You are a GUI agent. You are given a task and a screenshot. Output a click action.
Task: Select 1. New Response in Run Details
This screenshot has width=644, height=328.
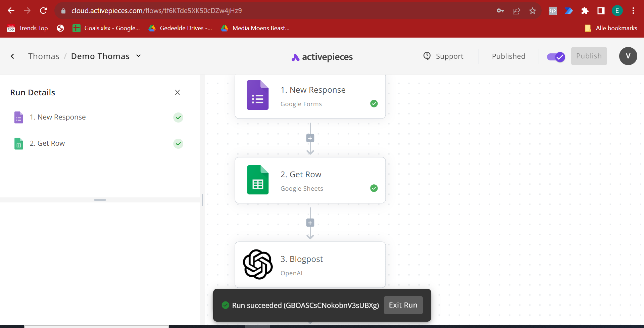pyautogui.click(x=58, y=117)
